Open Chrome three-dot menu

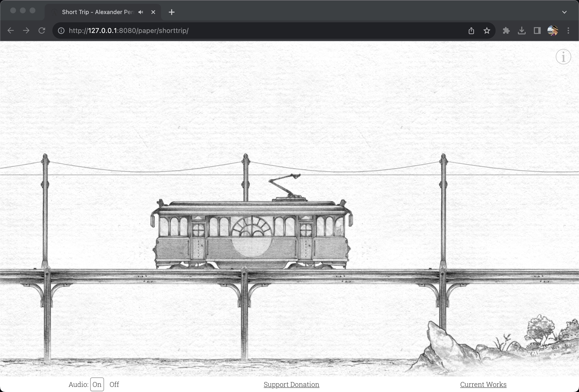[568, 31]
